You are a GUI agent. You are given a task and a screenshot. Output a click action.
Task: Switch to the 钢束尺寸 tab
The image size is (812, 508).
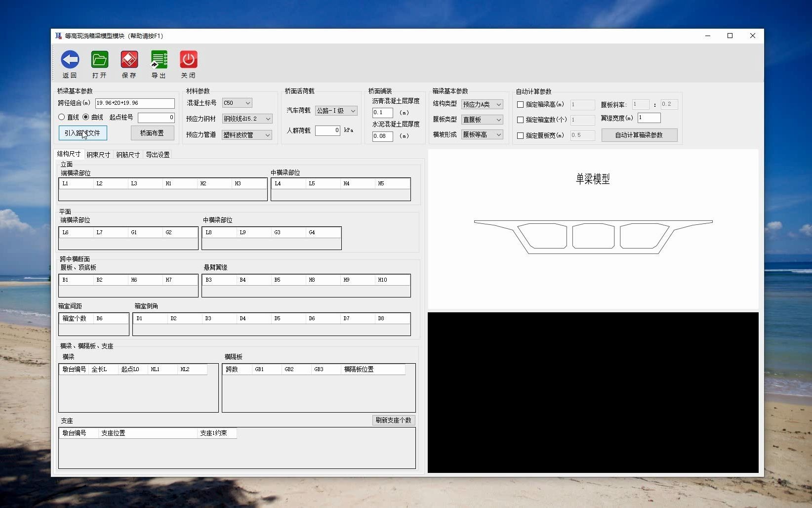pos(98,154)
